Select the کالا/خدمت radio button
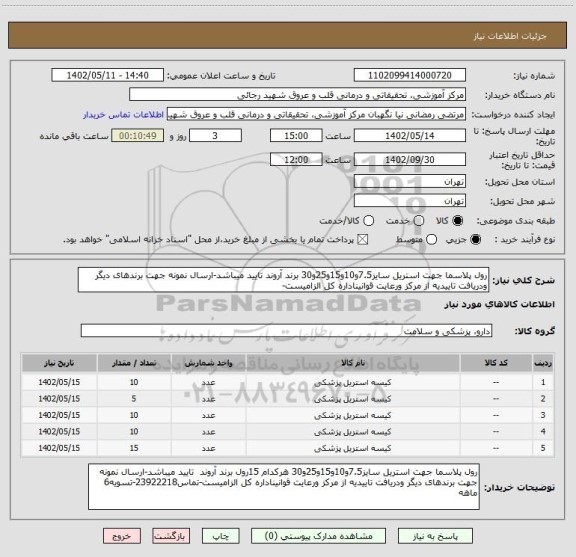 pos(368,220)
